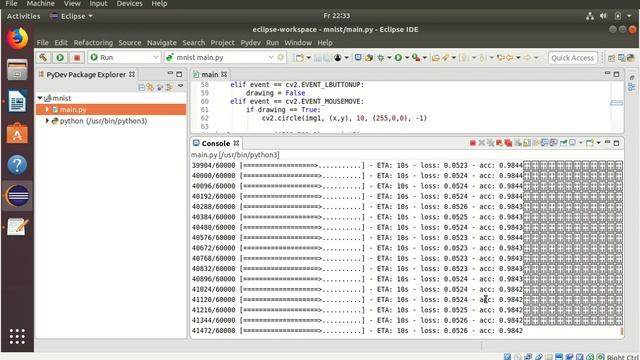
Task: Open the Display Selected Console dropdown
Action: [580, 143]
